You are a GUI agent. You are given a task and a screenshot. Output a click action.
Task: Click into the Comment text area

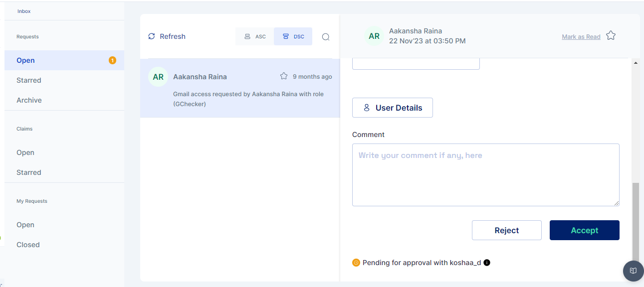click(485, 175)
